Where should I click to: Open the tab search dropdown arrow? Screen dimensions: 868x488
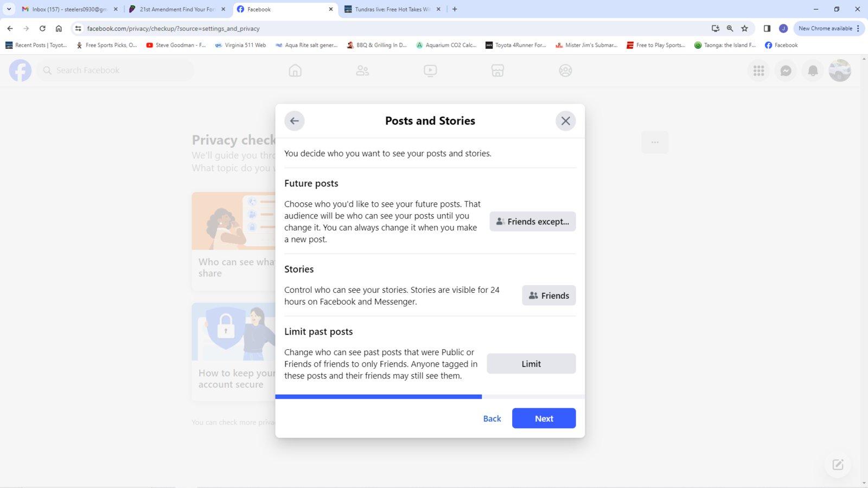[x=9, y=9]
